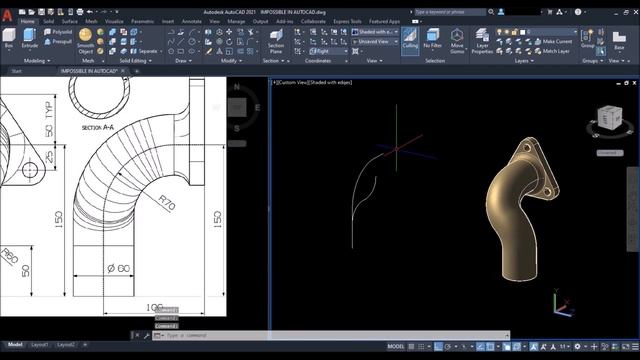Expand the Groups panel dropdown
640x360 pixels.
(x=593, y=61)
